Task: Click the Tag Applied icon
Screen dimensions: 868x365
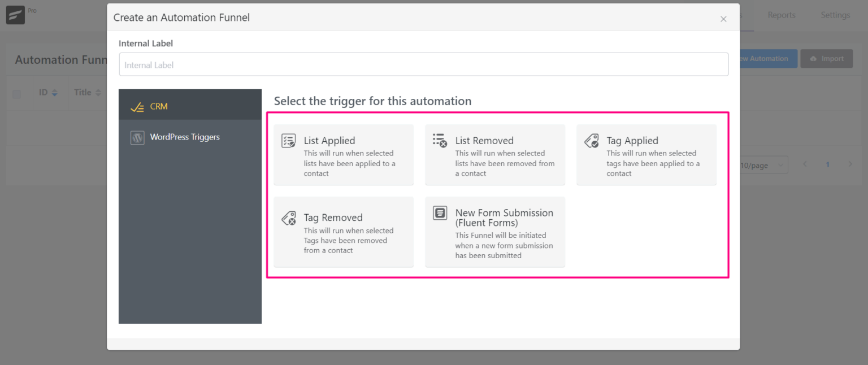Action: (x=591, y=141)
